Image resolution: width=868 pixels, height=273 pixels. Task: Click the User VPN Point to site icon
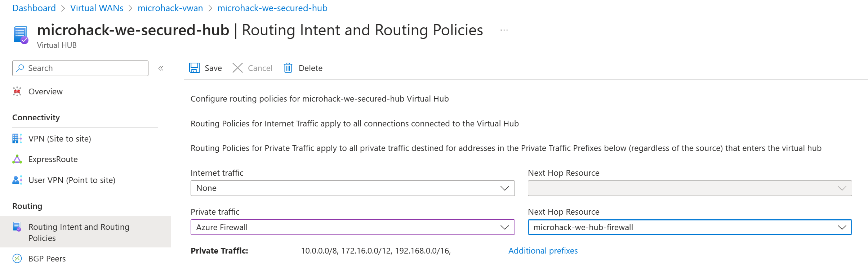(17, 180)
